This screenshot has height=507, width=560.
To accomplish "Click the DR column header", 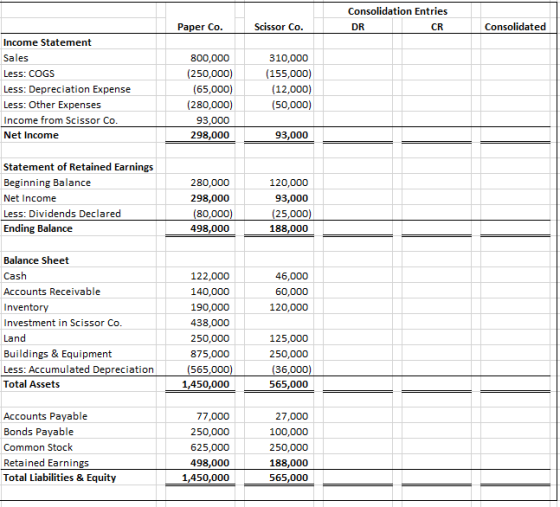I will click(x=358, y=27).
